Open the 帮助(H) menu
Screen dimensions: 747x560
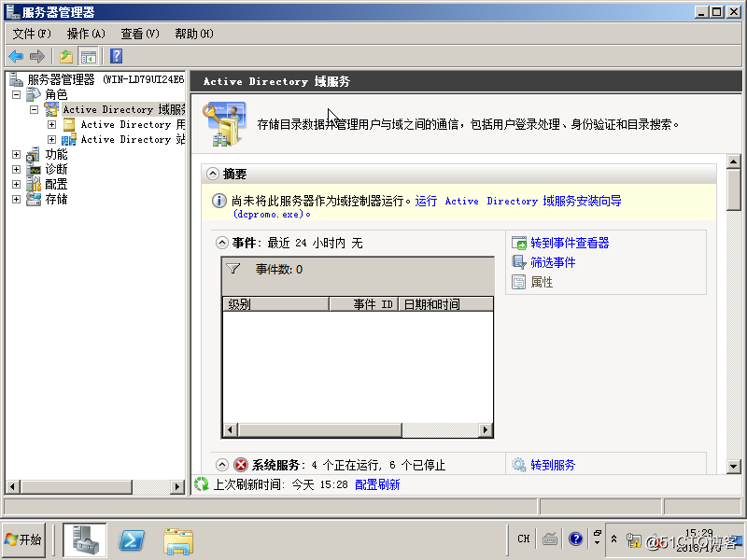click(194, 34)
